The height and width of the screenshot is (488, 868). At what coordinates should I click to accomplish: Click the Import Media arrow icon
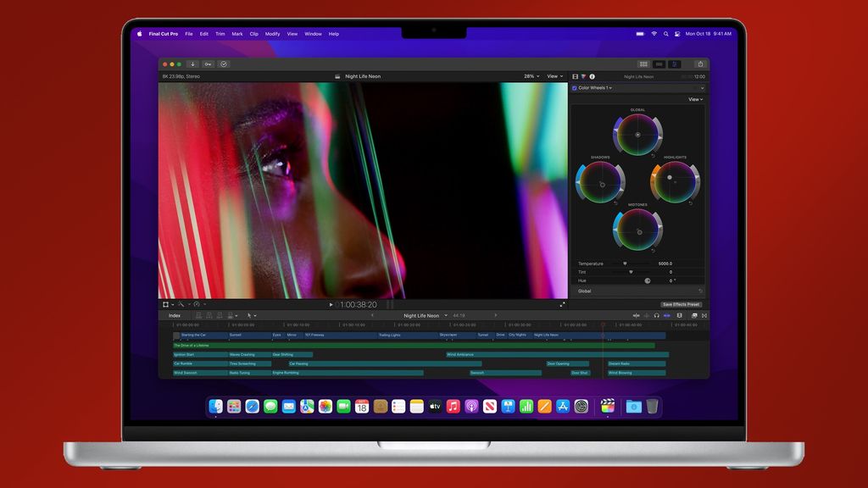click(192, 64)
